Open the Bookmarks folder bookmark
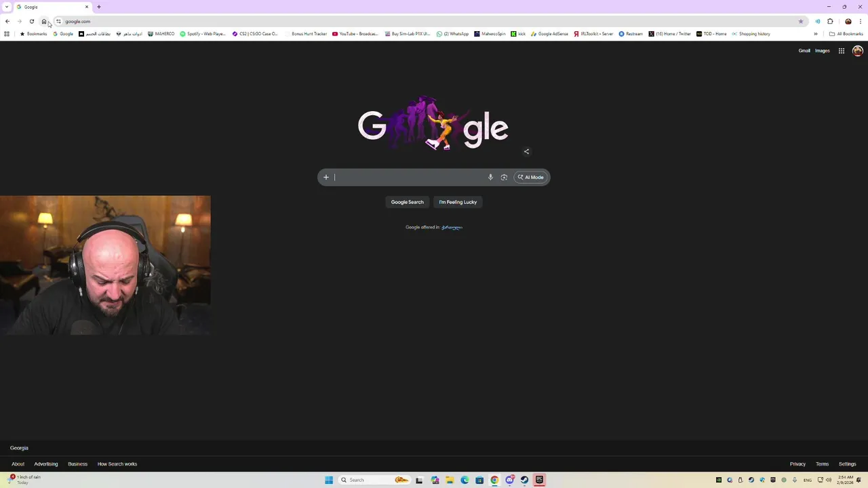 [x=33, y=34]
